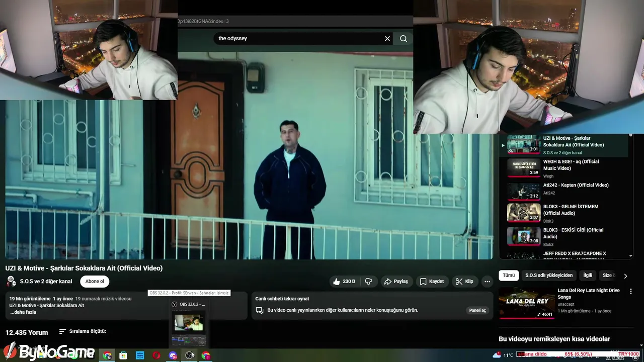644x362 pixels.
Task: Dislike the video with thumbs-down icon
Action: point(368,282)
